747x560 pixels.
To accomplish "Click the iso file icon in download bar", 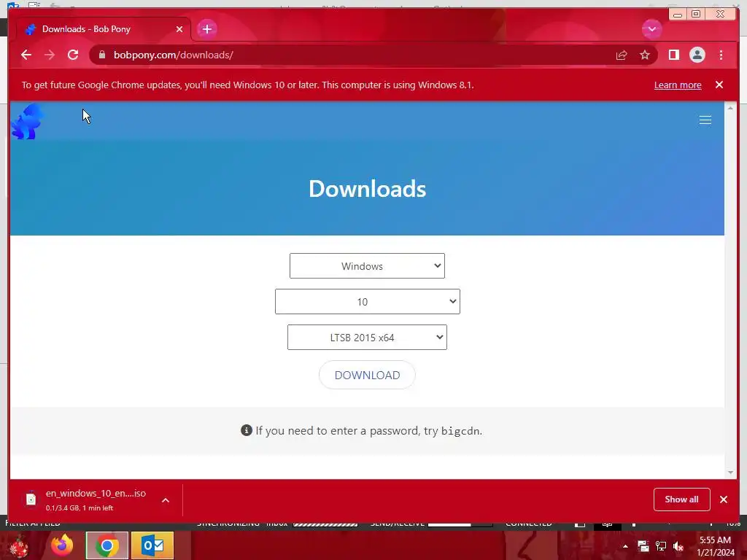I will click(31, 499).
